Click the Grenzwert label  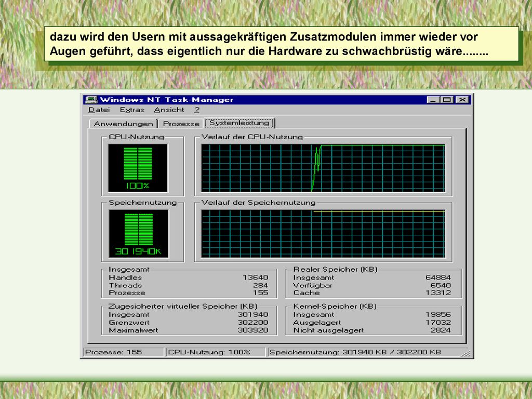(x=129, y=322)
